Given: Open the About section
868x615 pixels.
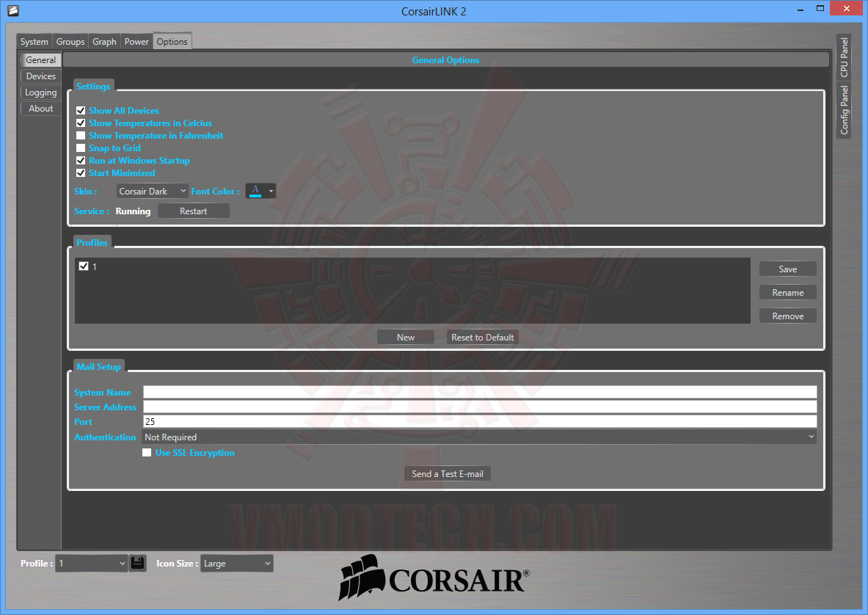Looking at the screenshot, I should 41,109.
